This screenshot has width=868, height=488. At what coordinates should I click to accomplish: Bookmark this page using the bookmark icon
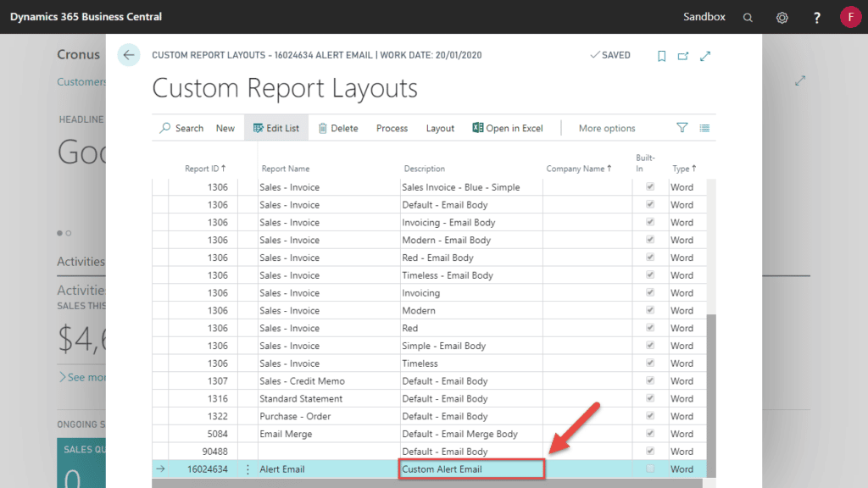point(661,55)
